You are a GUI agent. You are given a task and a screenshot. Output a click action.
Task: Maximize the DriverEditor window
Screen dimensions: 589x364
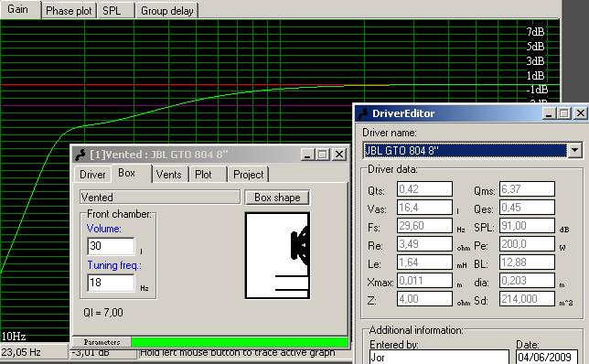click(563, 113)
